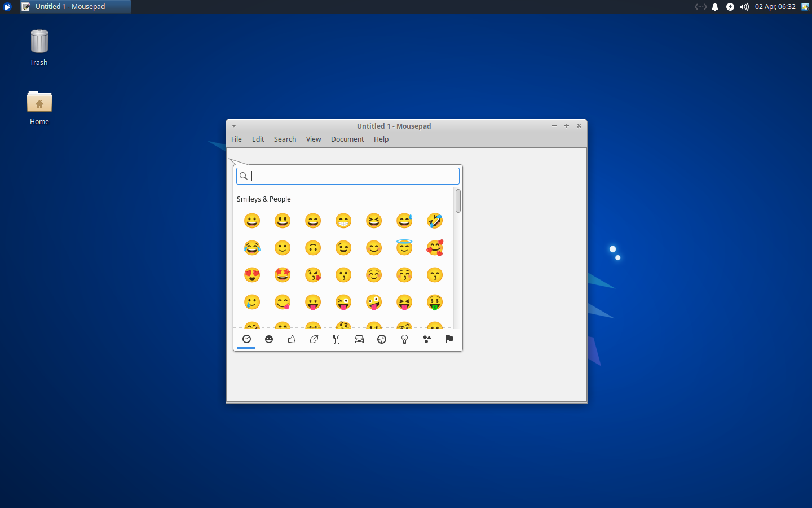Image resolution: width=812 pixels, height=508 pixels.
Task: Switch to the Objects emoji category
Action: pos(404,339)
